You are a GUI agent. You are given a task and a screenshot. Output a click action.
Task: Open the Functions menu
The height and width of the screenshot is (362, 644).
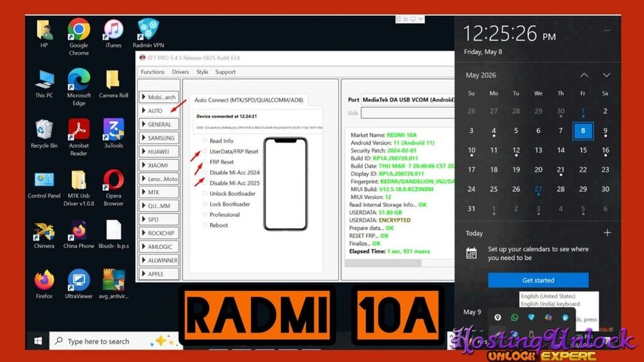152,72
